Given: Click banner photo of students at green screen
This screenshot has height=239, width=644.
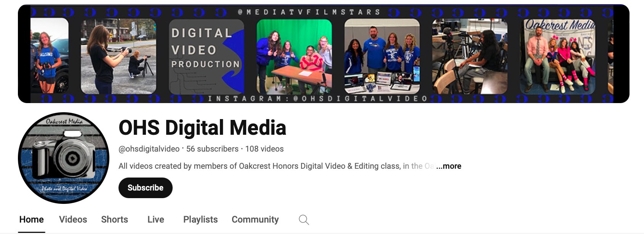Looking at the screenshot, I should 294,57.
